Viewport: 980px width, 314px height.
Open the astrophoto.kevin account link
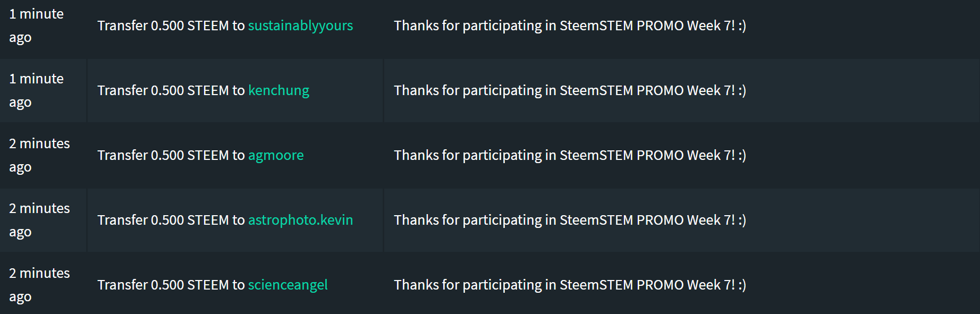300,220
